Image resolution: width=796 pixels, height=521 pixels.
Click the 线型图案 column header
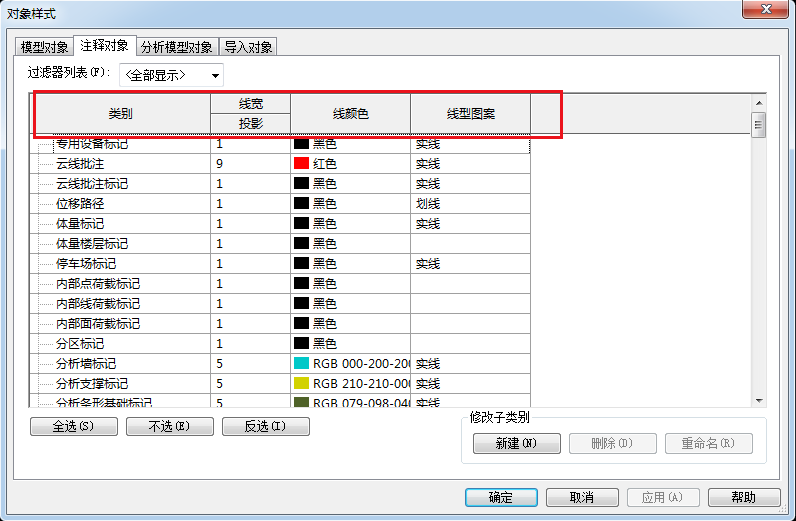[x=471, y=114]
